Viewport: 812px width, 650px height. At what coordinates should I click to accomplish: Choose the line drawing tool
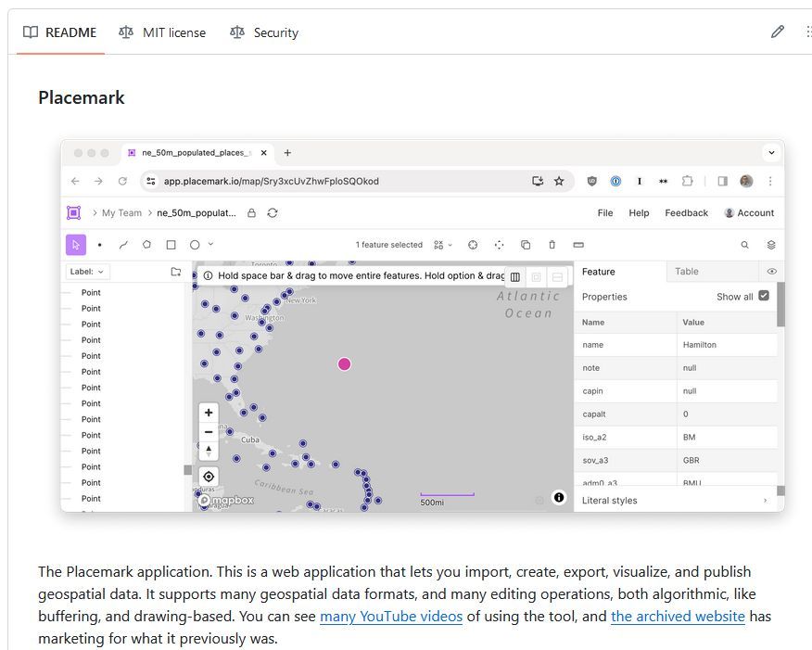click(123, 245)
